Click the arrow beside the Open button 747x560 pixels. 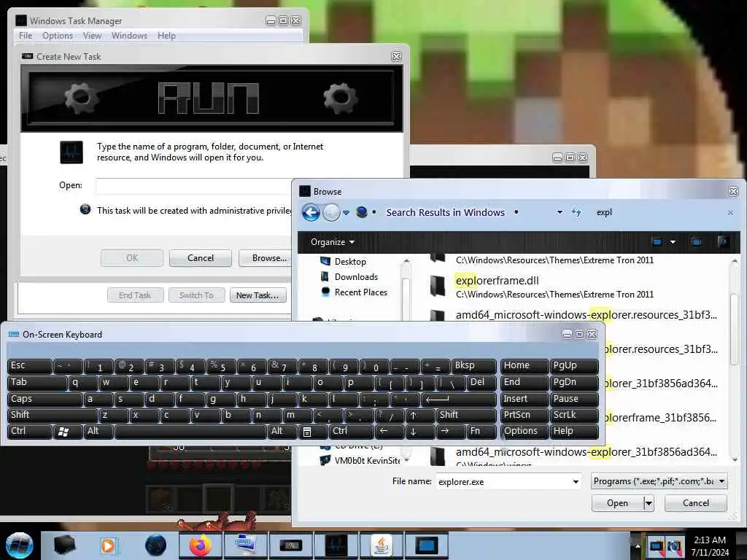pyautogui.click(x=649, y=503)
